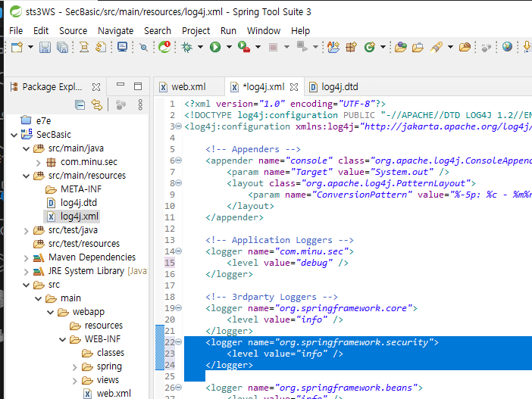Select the META-INF folder
This screenshot has height=399, width=532.
81,189
